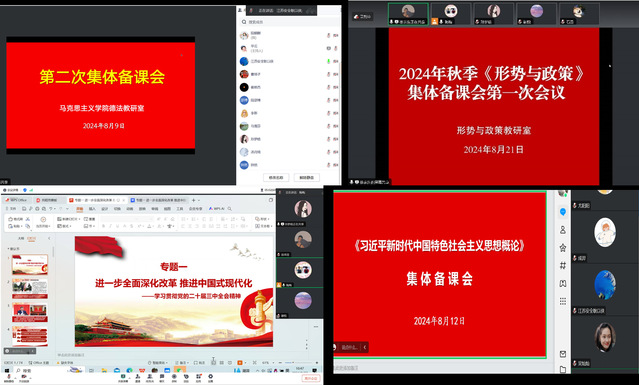Open the apps grid icon in the sidebar
The width and height of the screenshot is (639, 385).
563,301
